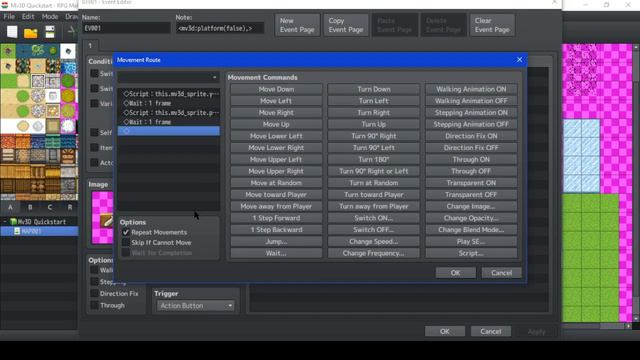Click the Note field with mv3d platform tag
The height and width of the screenshot is (360, 640).
(220, 28)
